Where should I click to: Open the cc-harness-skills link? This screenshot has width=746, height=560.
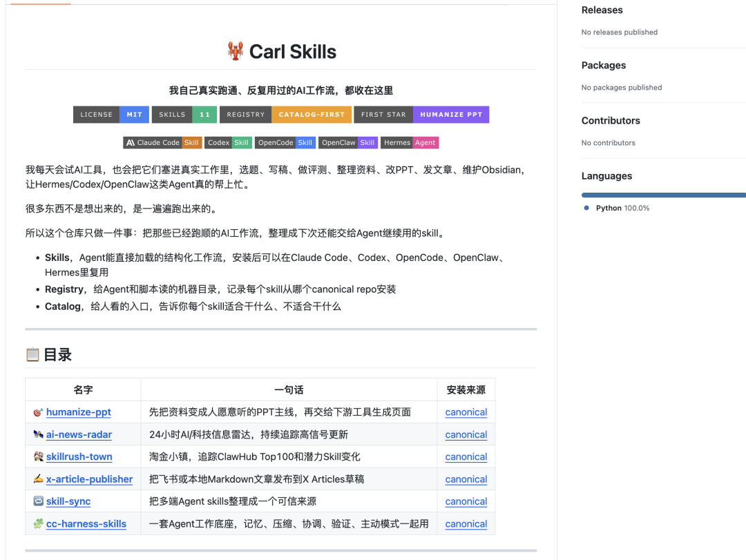[x=86, y=523]
